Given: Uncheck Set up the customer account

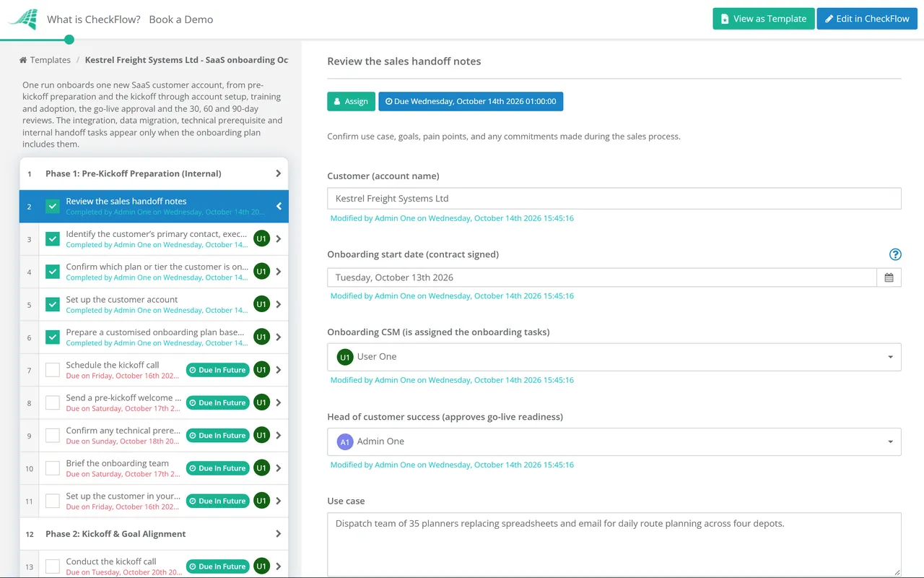Looking at the screenshot, I should coord(53,304).
